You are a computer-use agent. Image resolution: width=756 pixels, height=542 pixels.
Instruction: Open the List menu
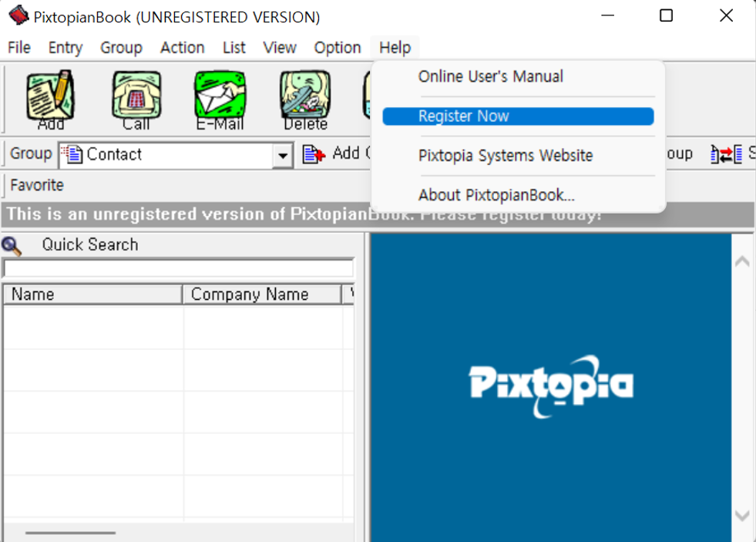[234, 48]
